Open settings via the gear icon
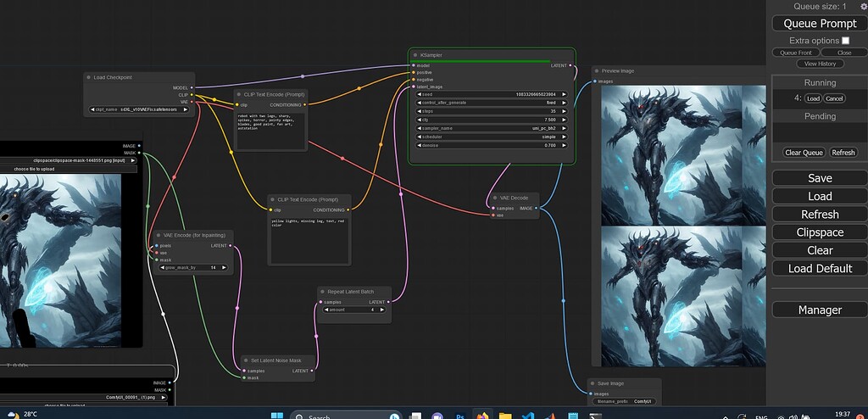868x419 pixels. click(864, 6)
